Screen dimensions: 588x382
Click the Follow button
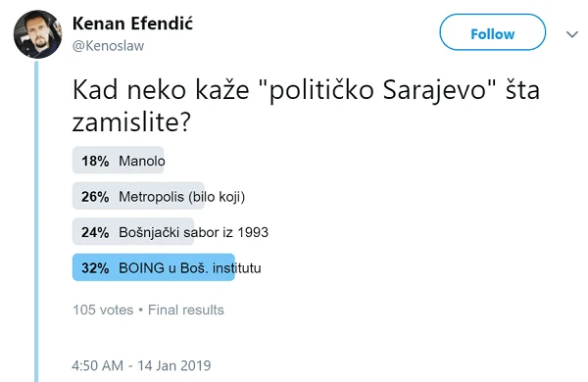point(492,32)
